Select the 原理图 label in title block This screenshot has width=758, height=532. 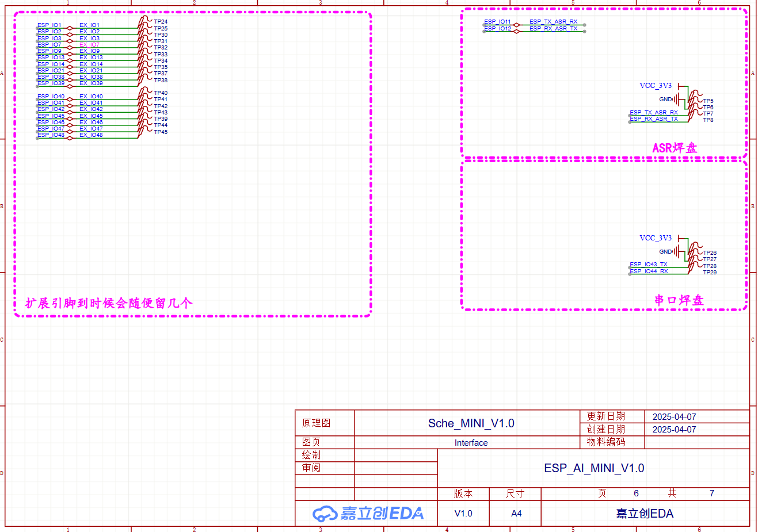click(x=317, y=423)
